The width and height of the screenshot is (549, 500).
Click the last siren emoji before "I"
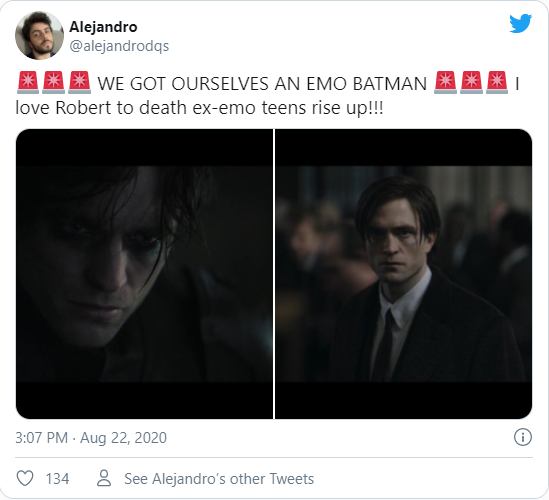click(x=496, y=82)
